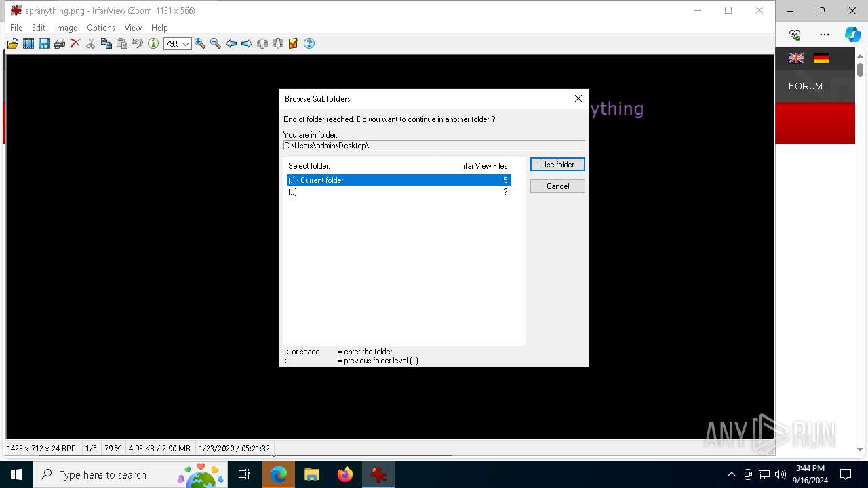Open the Edit menu
Viewport: 868px width, 488px height.
point(39,28)
